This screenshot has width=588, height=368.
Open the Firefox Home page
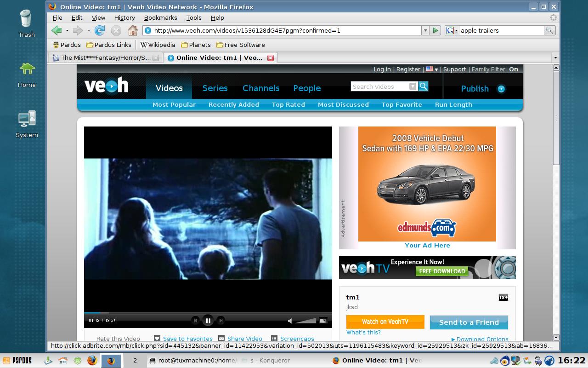tap(133, 30)
